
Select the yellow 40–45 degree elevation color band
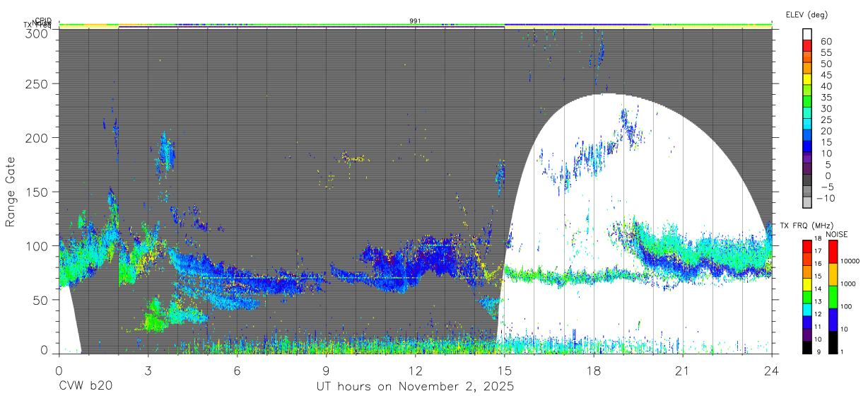coord(808,80)
